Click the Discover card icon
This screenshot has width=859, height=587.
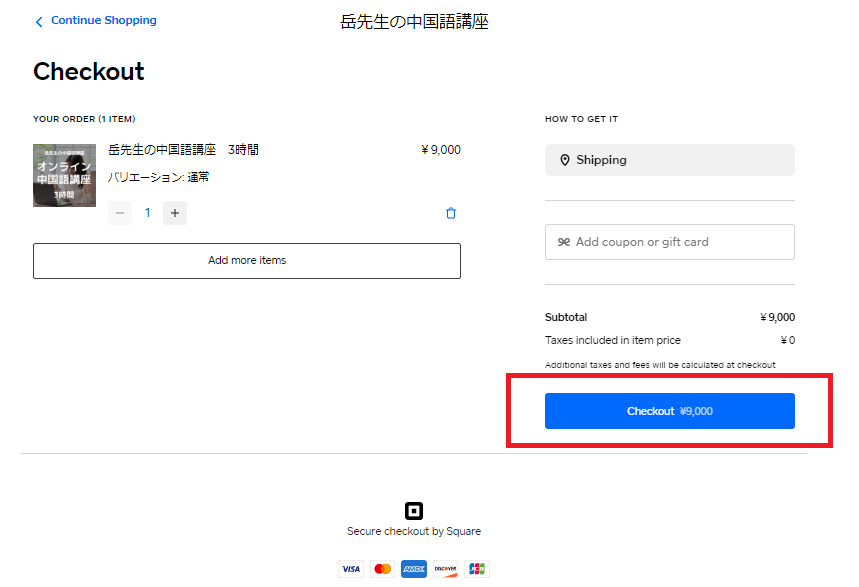point(445,569)
